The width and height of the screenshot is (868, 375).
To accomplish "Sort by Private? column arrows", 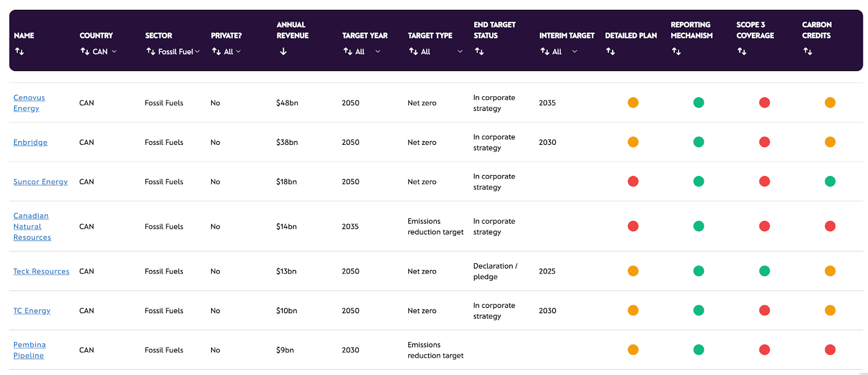I will point(216,52).
